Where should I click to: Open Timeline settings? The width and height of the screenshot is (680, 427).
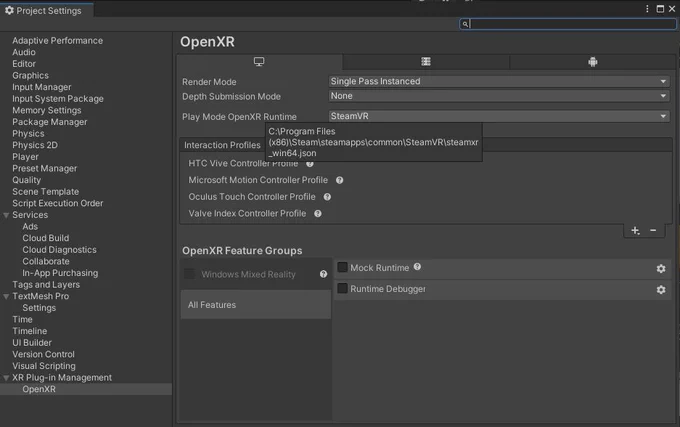click(x=29, y=331)
